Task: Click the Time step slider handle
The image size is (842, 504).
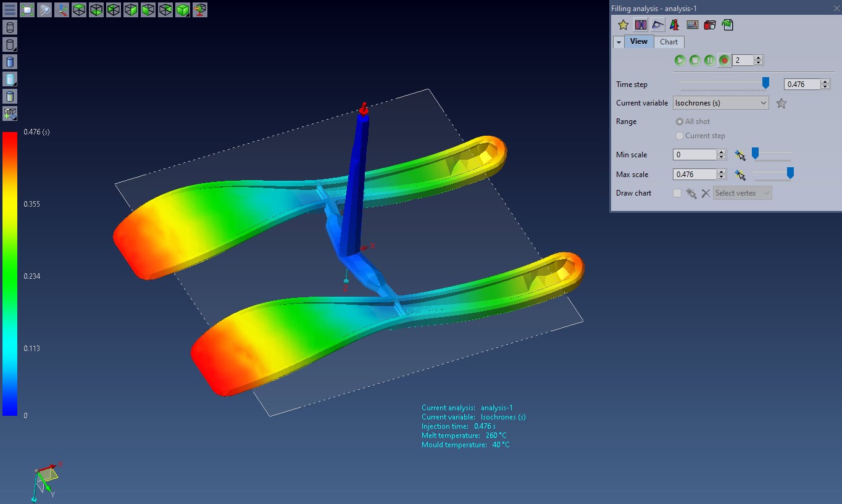Action: click(x=765, y=83)
